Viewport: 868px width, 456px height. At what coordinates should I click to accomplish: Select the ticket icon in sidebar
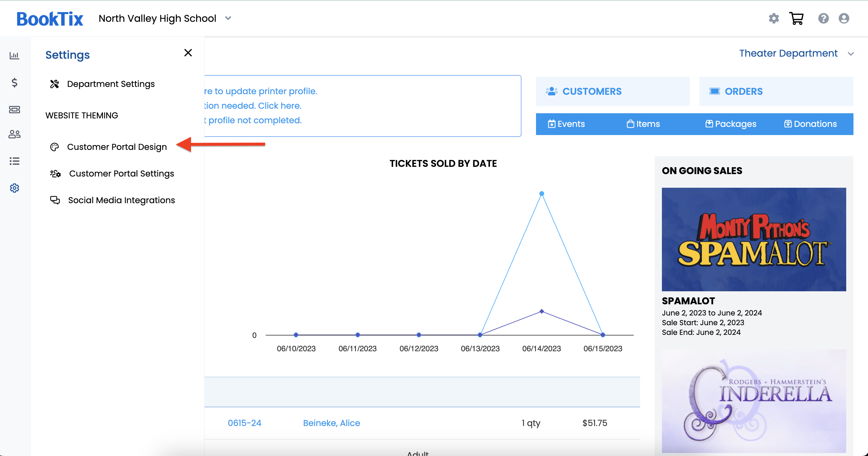(14, 110)
